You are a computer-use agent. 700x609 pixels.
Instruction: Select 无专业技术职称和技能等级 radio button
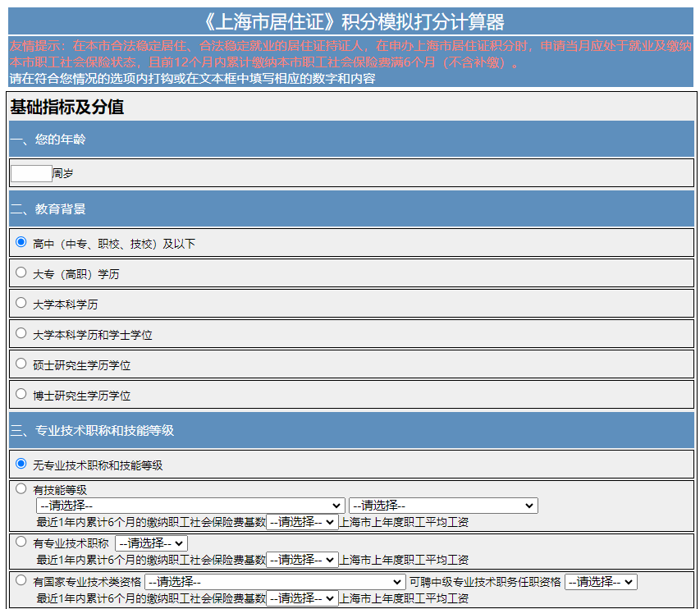21,464
